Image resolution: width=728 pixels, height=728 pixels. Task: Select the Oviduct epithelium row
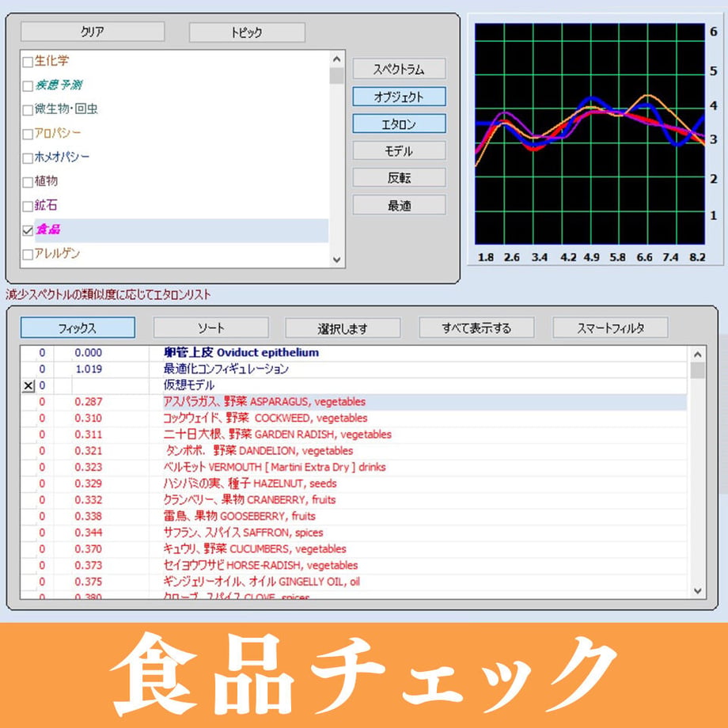tap(354, 353)
